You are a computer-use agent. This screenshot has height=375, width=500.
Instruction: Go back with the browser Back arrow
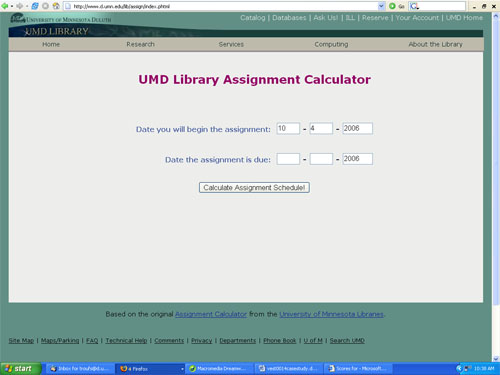point(5,6)
